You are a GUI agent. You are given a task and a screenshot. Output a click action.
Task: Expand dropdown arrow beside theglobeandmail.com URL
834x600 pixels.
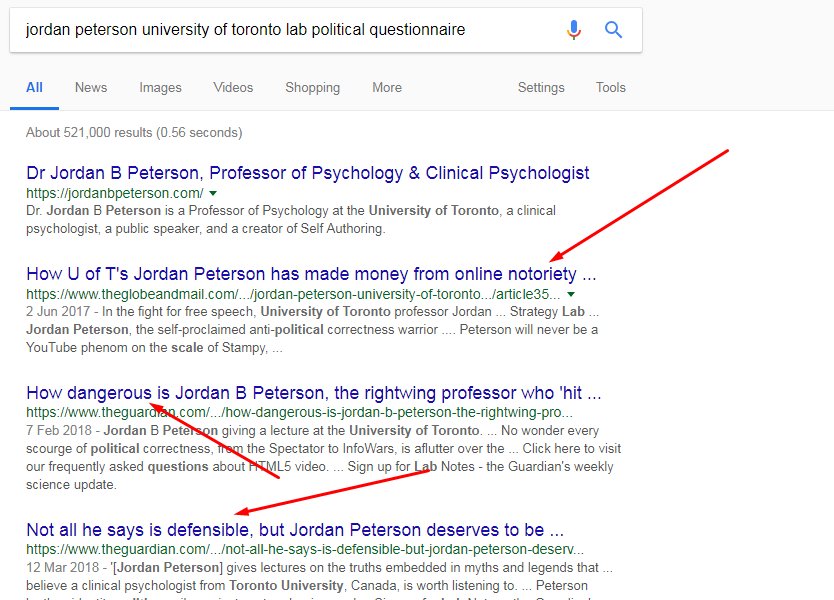tap(571, 294)
